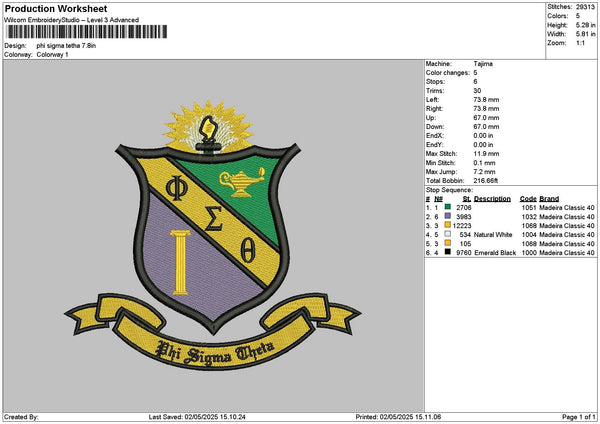Click the white swatch beside Natural White

coord(448,234)
